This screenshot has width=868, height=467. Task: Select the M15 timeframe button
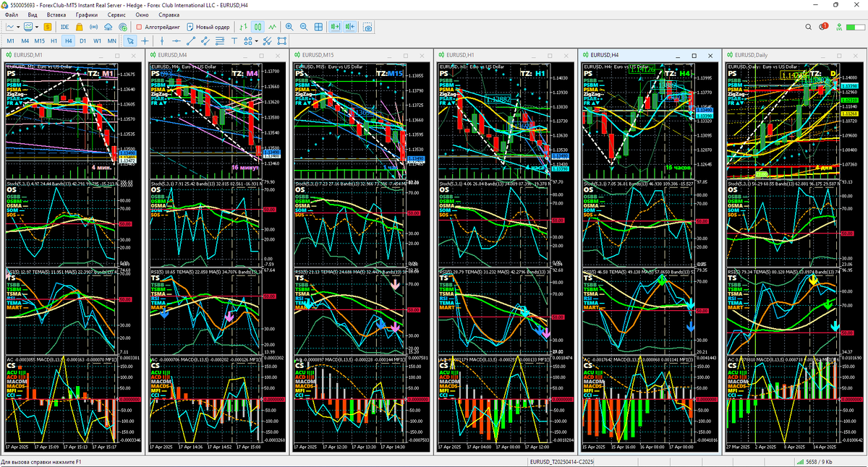[39, 41]
